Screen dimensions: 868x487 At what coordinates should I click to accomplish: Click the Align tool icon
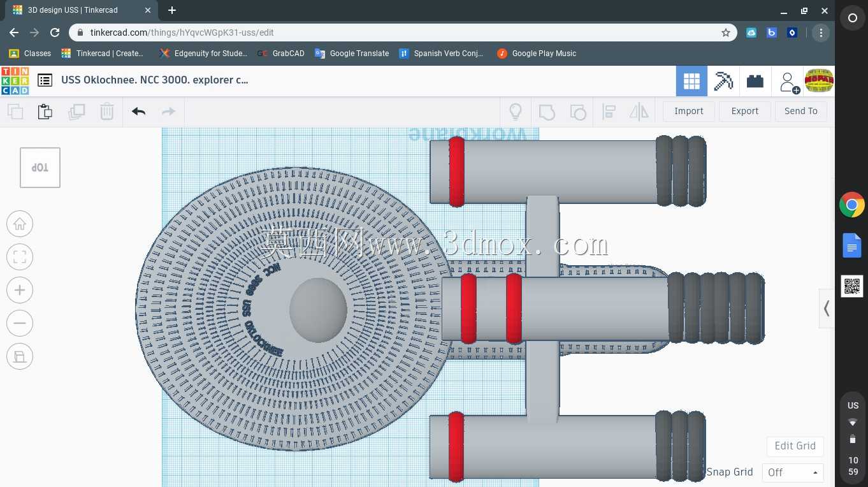pos(609,112)
